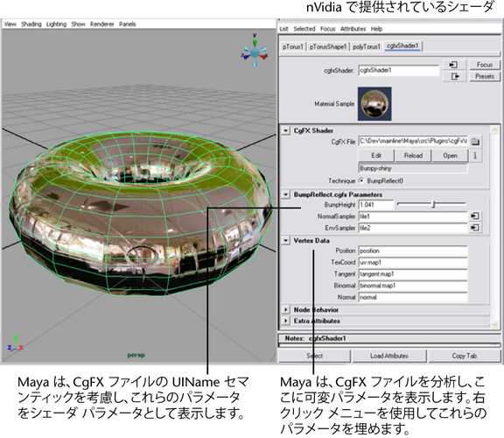Open the Show menu in viewport

pos(78,25)
